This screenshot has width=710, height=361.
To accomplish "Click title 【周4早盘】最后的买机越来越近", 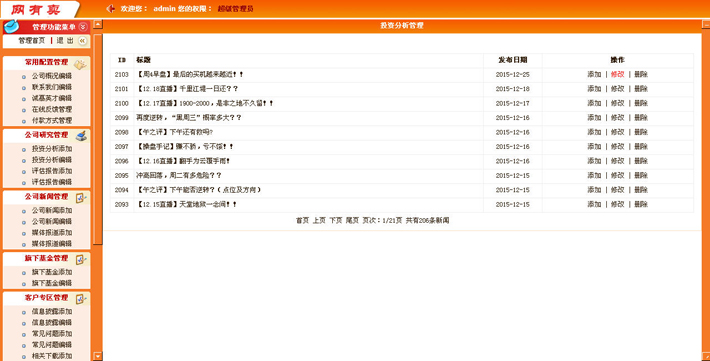I will 190,74.
